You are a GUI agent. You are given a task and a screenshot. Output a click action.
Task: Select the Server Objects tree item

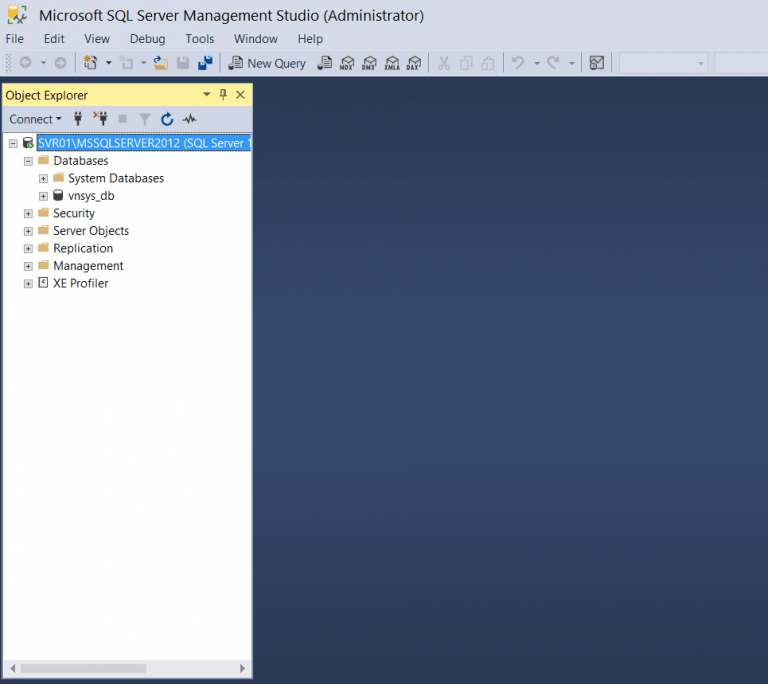click(x=91, y=231)
